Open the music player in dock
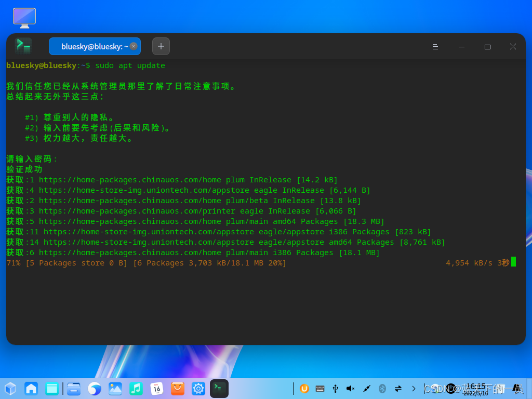 (136, 389)
